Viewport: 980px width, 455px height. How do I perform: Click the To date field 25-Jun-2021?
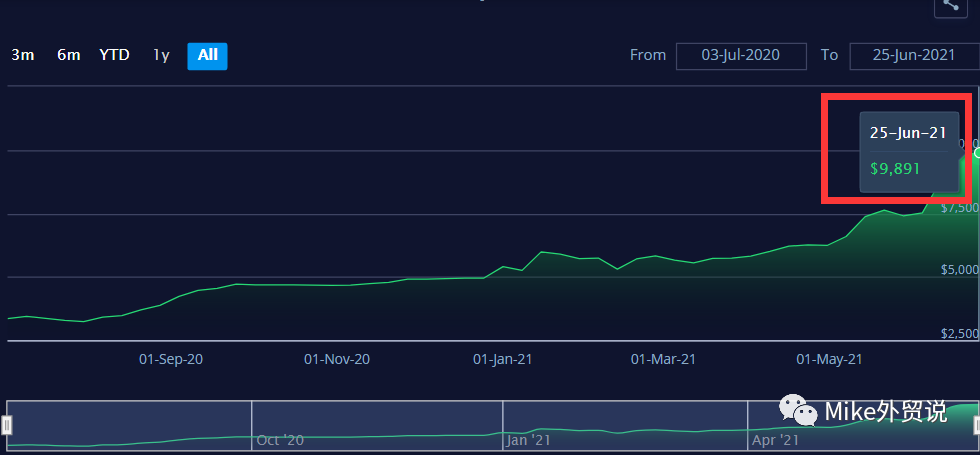pos(914,56)
